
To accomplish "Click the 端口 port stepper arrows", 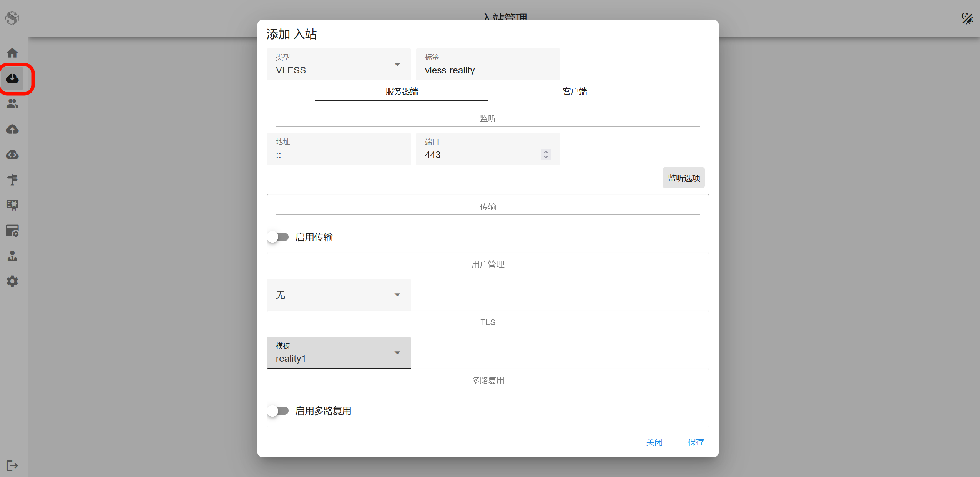I will [x=546, y=155].
